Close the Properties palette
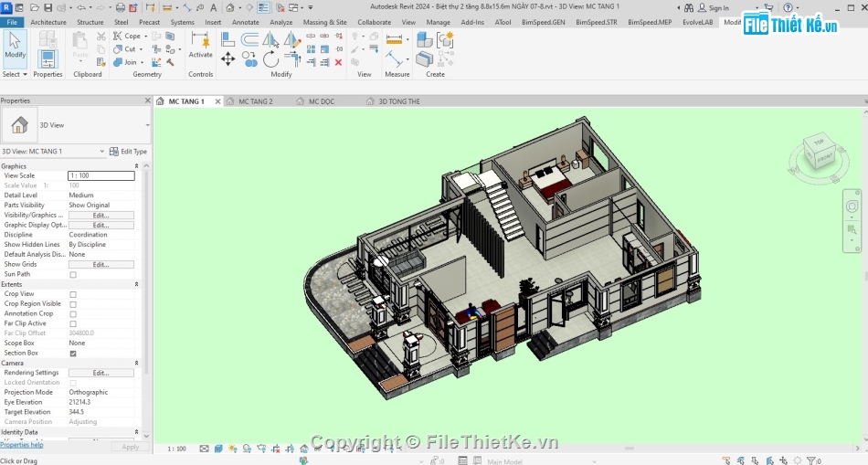The height and width of the screenshot is (465, 868). point(147,100)
